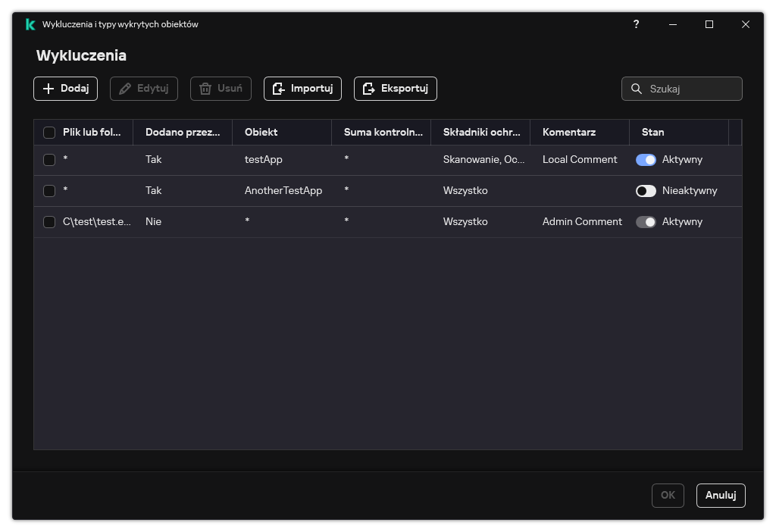The image size is (776, 532).
Task: Focus the Szukaj search field
Action: (x=691, y=89)
